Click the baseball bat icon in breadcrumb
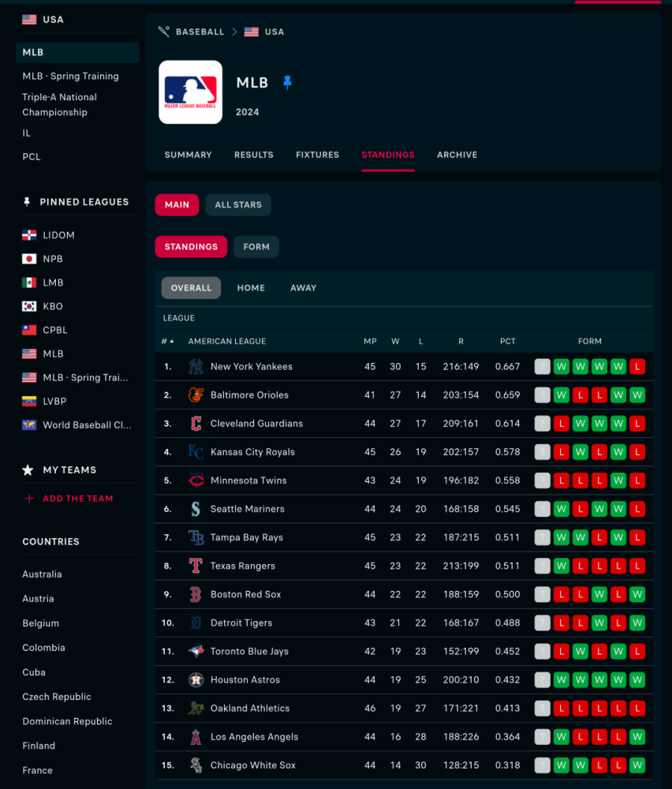The width and height of the screenshot is (672, 789). (163, 32)
